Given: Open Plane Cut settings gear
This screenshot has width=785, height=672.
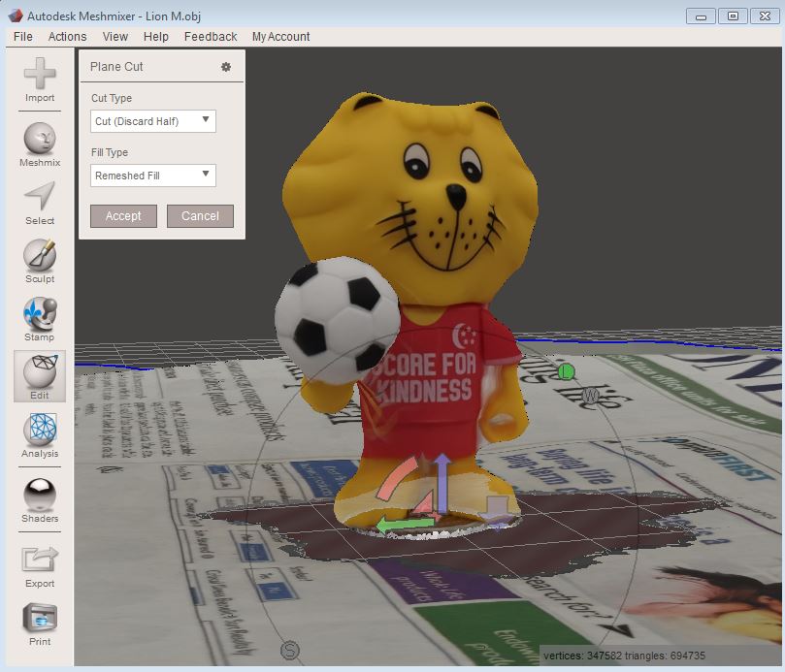Looking at the screenshot, I should [226, 67].
